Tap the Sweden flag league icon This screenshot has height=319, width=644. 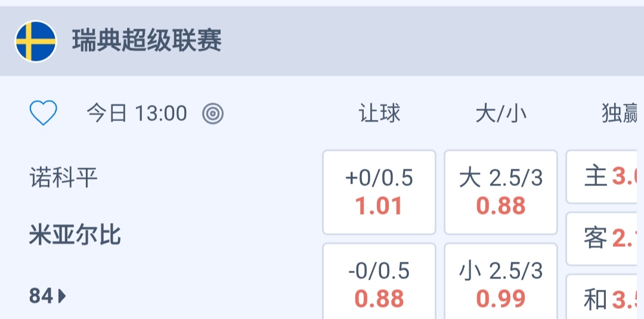[36, 42]
